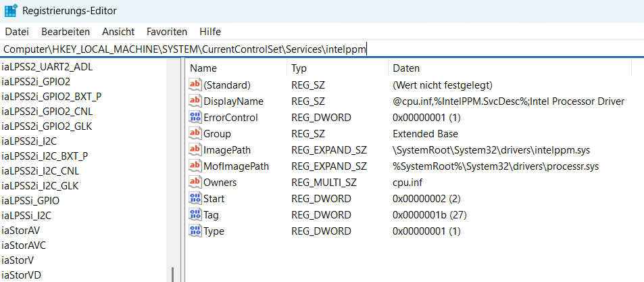Select the DisplayName value name

pyautogui.click(x=234, y=101)
